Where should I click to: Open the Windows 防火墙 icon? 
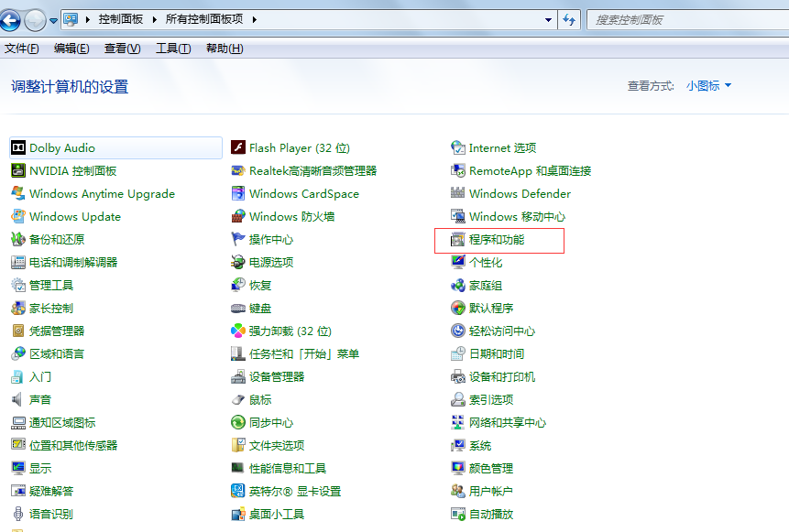pyautogui.click(x=238, y=217)
